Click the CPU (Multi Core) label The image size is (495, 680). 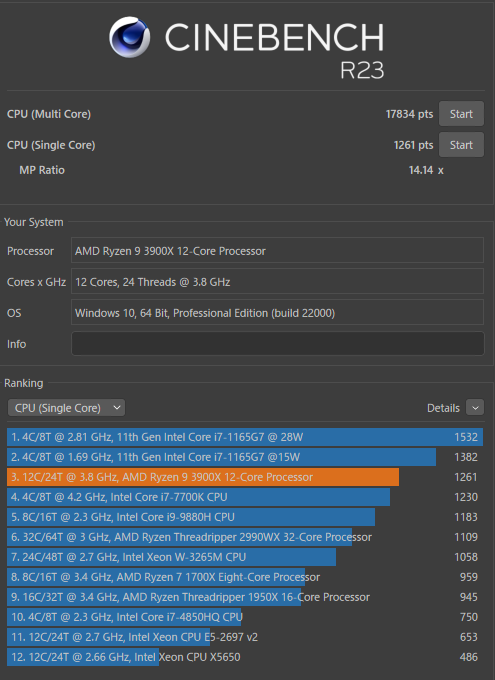[49, 114]
